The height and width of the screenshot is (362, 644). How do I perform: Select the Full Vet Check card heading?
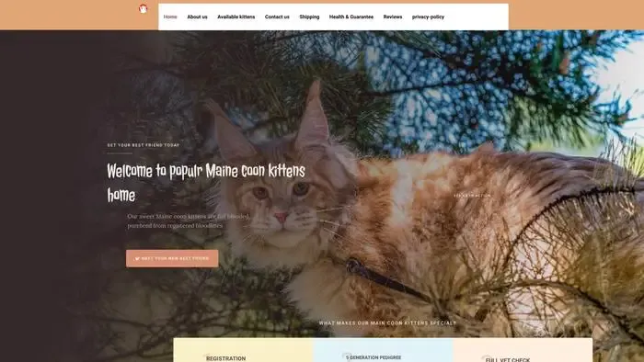coord(508,359)
